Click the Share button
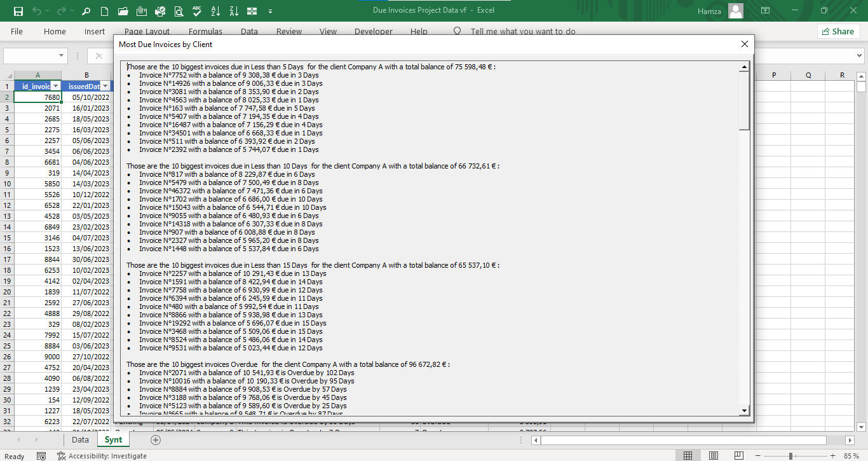Screen dimensions: 868x461 point(838,31)
